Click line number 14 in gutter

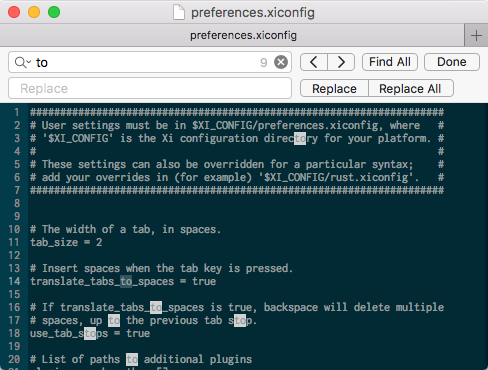coord(14,281)
